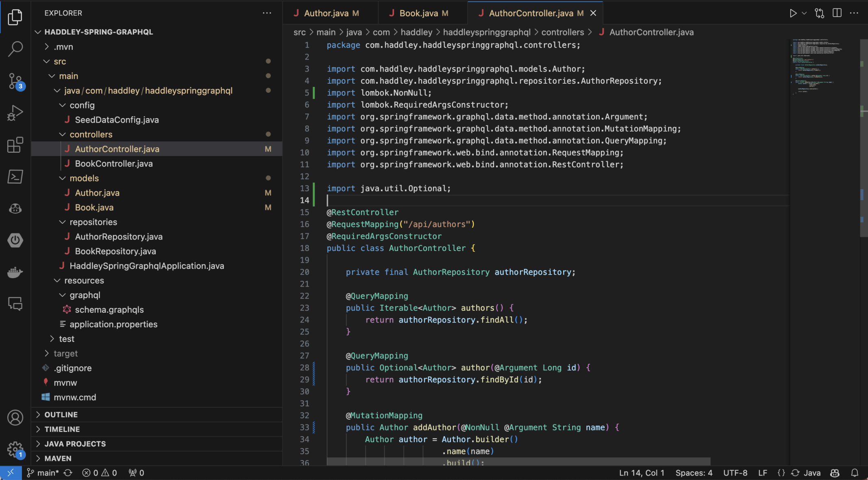Open the Search view in activity bar
Image resolution: width=868 pixels, height=480 pixels.
15,49
